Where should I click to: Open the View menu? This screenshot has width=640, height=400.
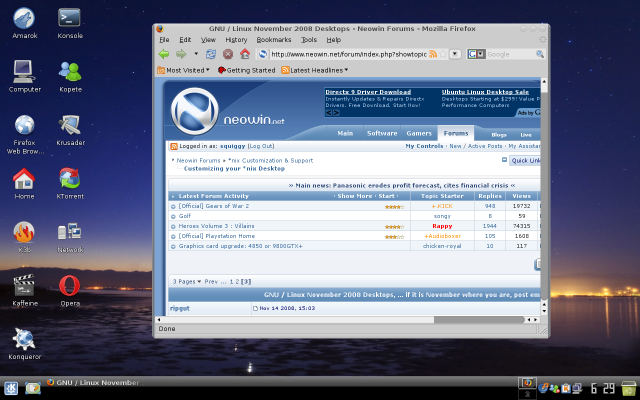(x=208, y=40)
